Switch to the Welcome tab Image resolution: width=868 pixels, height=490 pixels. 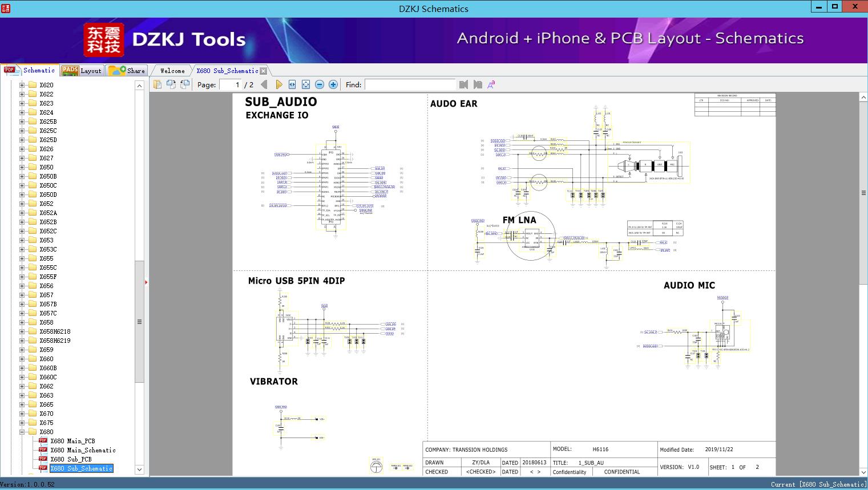(172, 70)
